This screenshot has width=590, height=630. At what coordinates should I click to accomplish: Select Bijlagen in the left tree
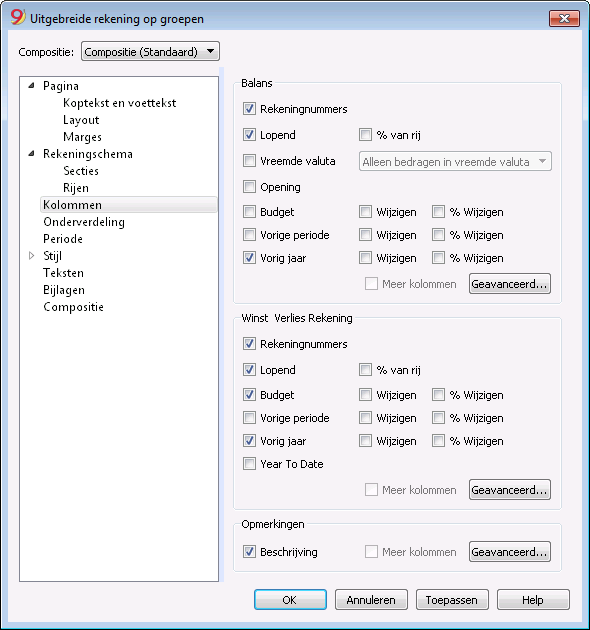point(64,290)
